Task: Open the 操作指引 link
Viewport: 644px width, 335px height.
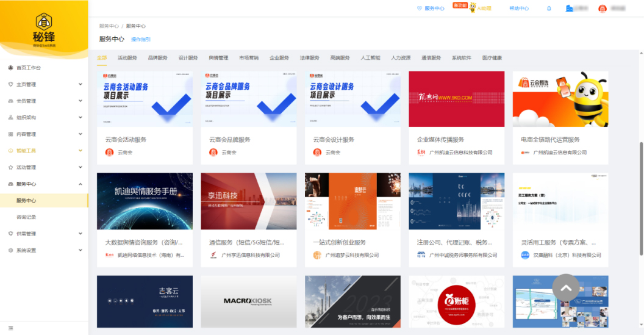Action: coord(141,40)
